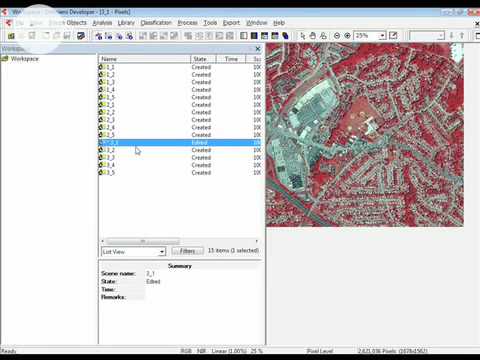Show the previous image layer

pyautogui.click(x=264, y=36)
